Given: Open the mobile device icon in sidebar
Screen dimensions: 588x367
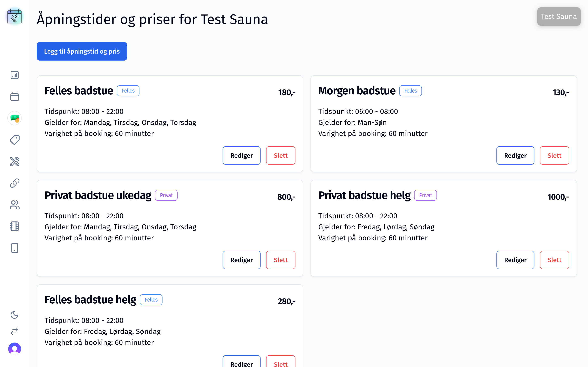Looking at the screenshot, I should tap(14, 248).
